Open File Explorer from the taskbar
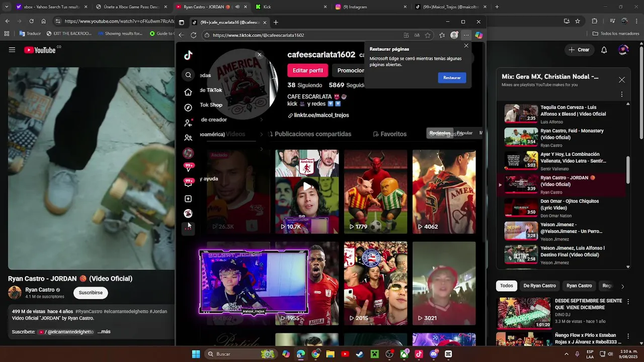This screenshot has height=362, width=644. [330, 354]
